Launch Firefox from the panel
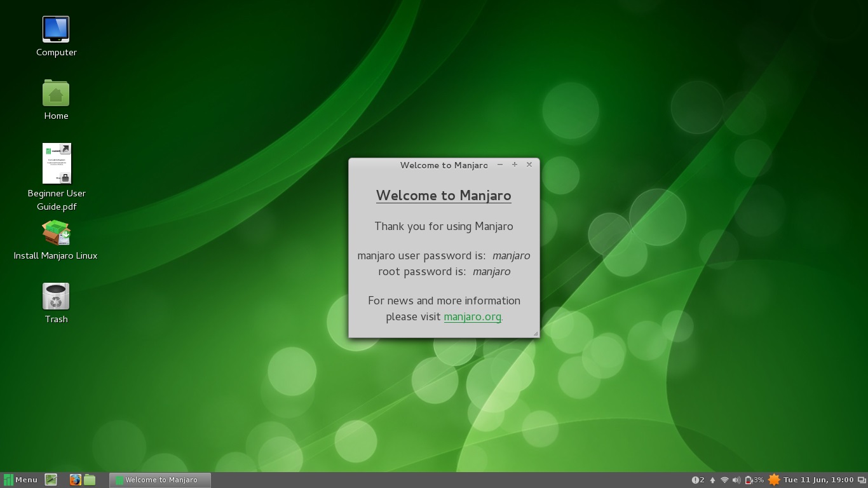The width and height of the screenshot is (868, 488). tap(76, 480)
